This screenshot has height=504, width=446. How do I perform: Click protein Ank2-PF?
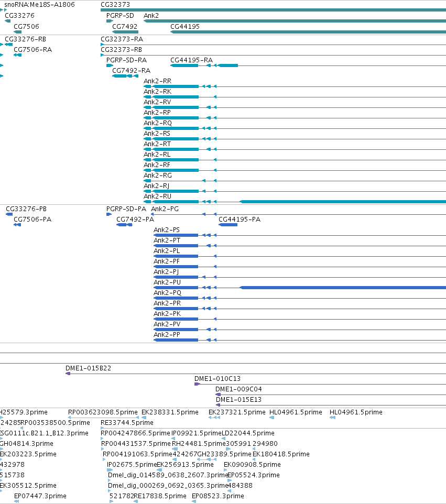coord(167,261)
